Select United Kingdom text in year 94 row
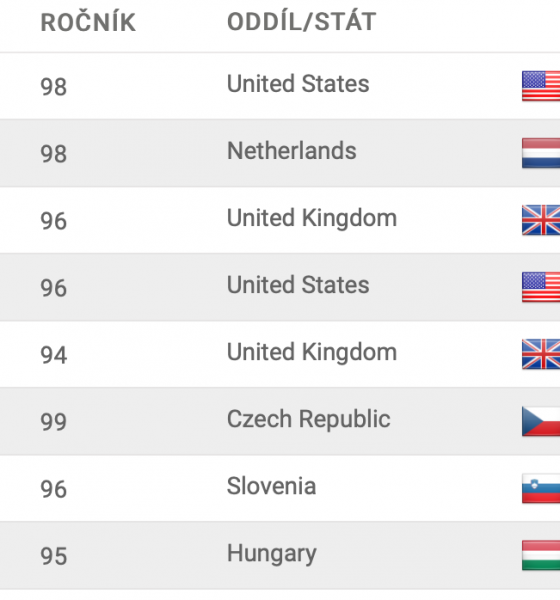Image resolution: width=560 pixels, height=600 pixels. tap(312, 352)
